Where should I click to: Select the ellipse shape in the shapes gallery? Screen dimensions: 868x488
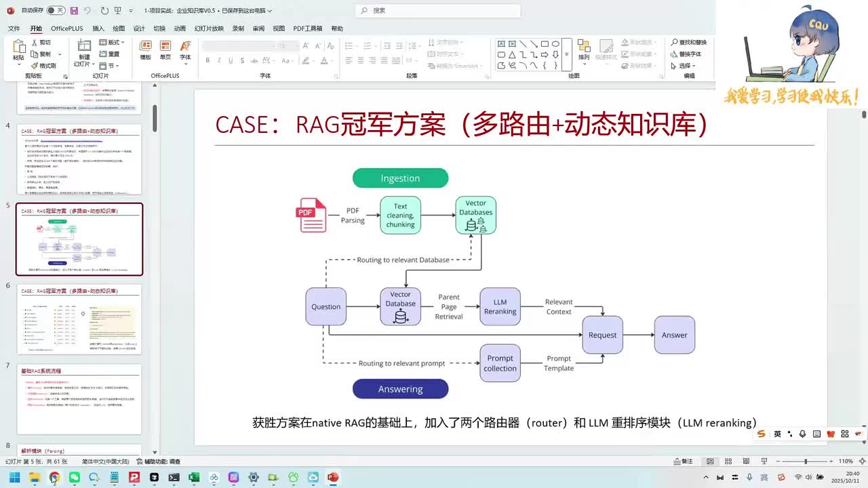555,44
